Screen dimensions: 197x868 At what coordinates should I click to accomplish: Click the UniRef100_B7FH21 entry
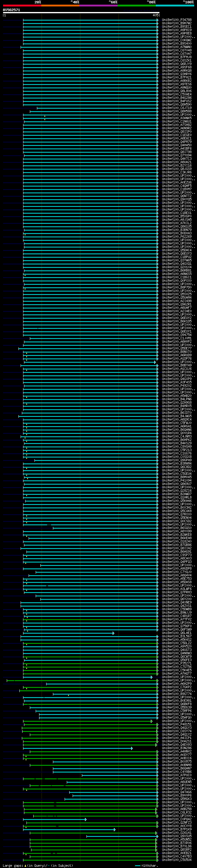coord(177,77)
